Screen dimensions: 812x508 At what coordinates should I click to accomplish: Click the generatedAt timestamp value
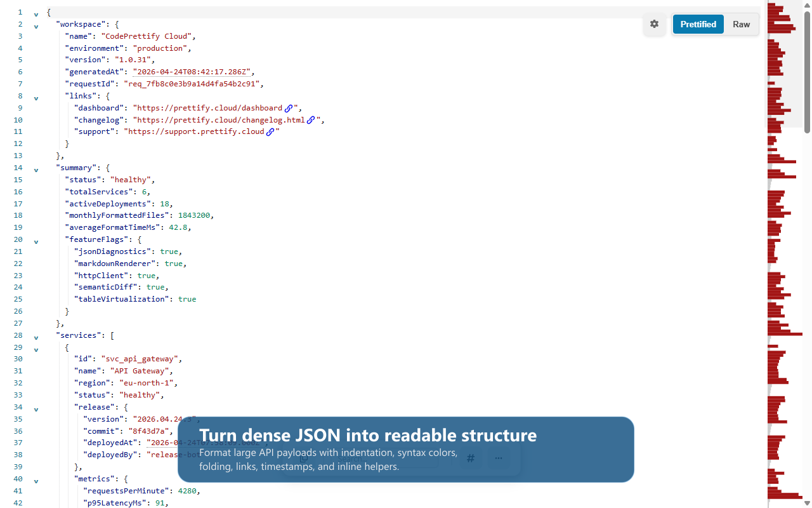coord(193,72)
